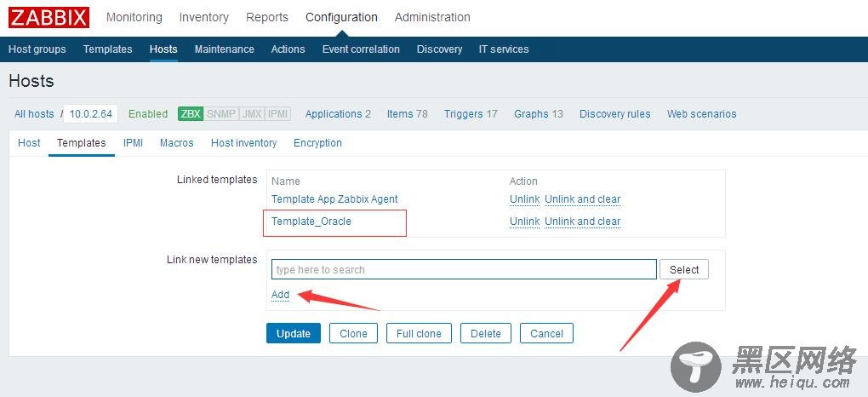Open Applications 2 link
The height and width of the screenshot is (397, 868).
(338, 113)
